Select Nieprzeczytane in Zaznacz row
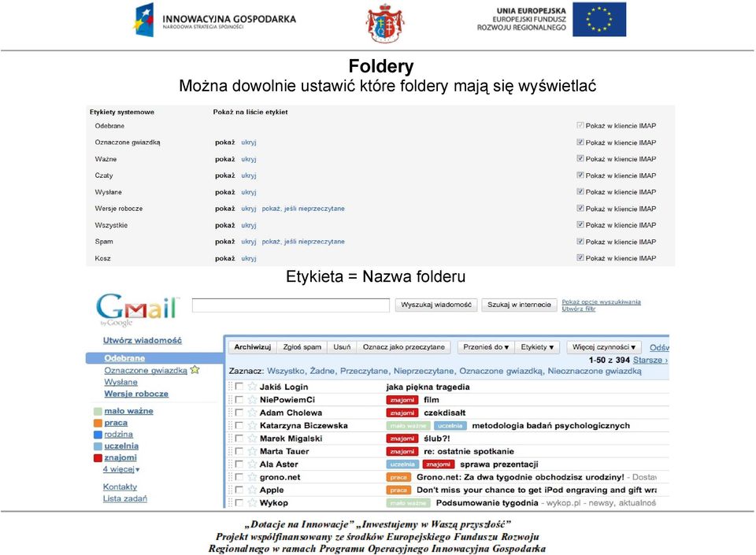This screenshot has width=756, height=555. tap(424, 371)
